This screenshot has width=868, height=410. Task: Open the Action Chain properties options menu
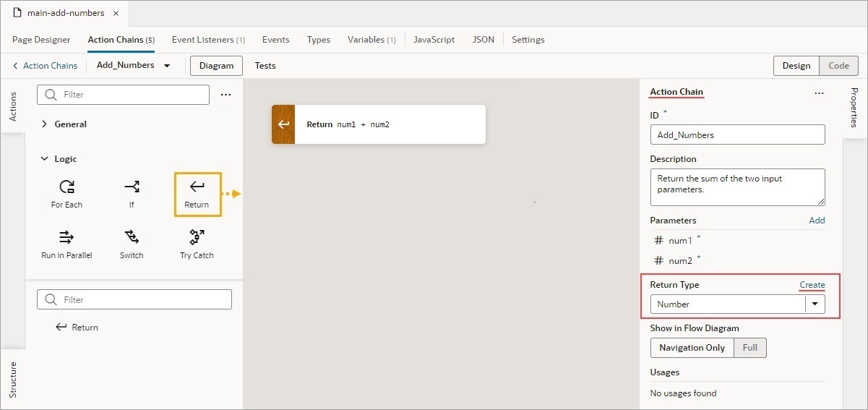coord(819,93)
